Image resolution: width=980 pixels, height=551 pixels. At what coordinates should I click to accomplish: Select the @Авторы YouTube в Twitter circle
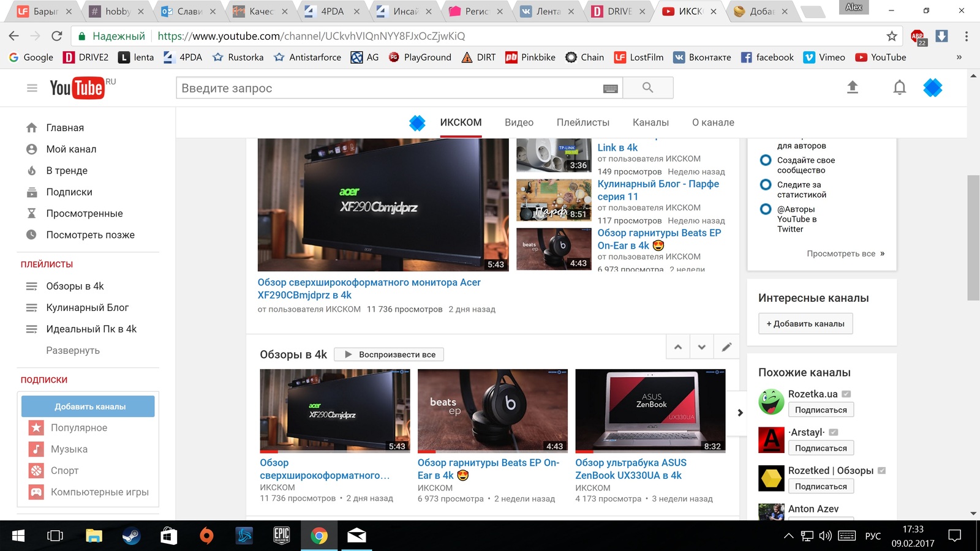tap(765, 209)
